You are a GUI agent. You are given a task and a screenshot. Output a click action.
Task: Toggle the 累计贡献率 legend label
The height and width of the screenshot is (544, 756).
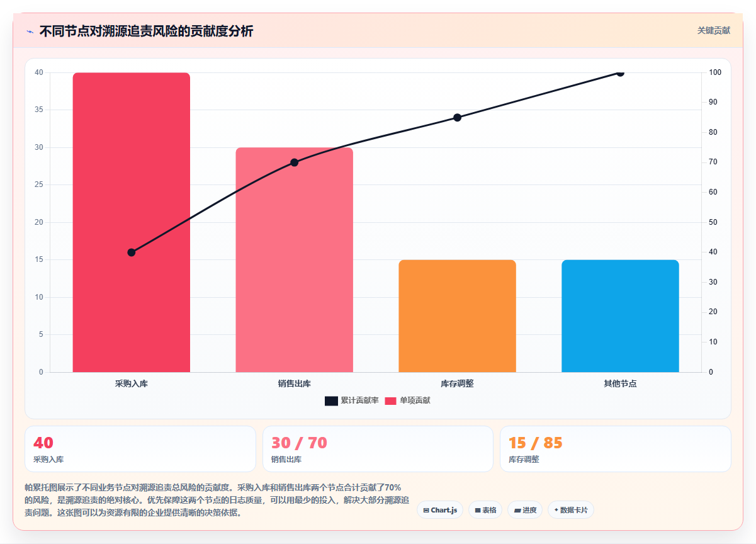pyautogui.click(x=359, y=401)
